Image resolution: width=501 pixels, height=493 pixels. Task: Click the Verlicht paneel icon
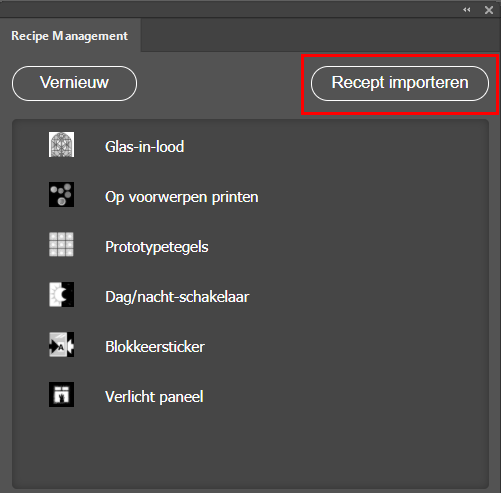pyautogui.click(x=61, y=395)
